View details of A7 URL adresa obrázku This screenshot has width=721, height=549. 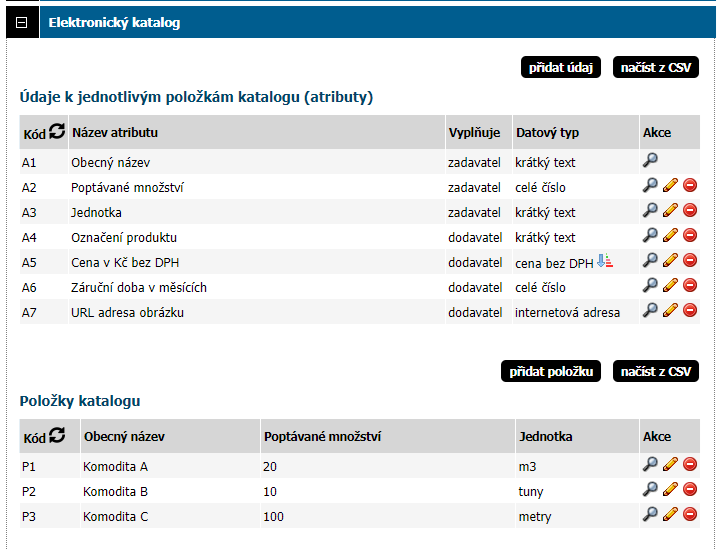click(650, 310)
